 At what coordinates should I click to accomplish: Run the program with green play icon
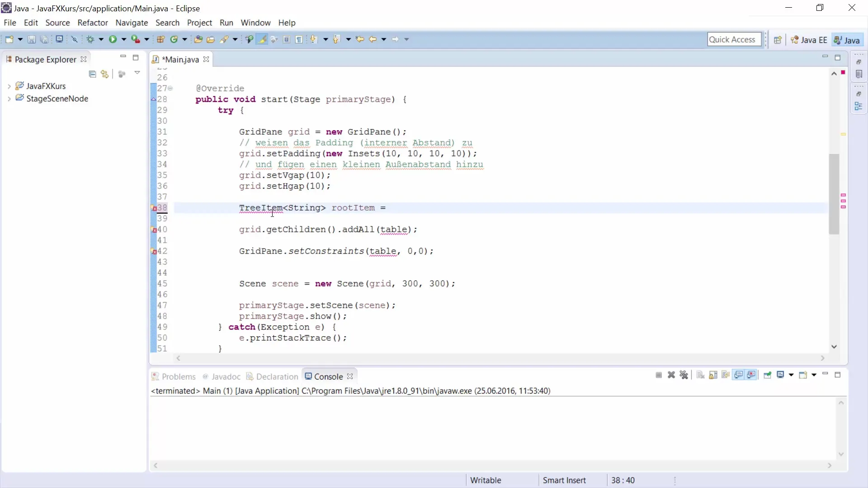(113, 39)
